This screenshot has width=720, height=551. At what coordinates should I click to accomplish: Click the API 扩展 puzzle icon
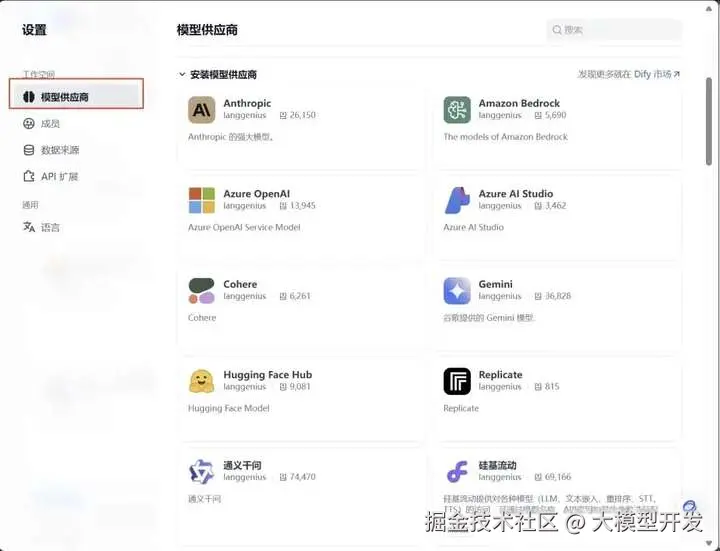coord(28,176)
